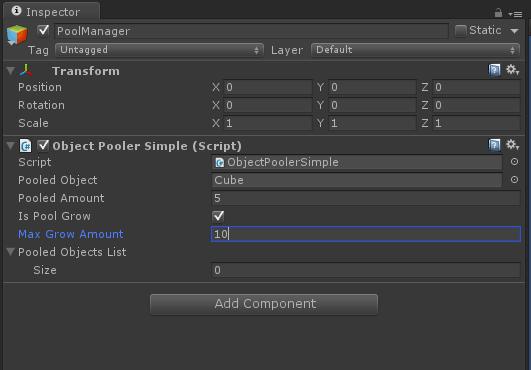Click the Max Grow Amount label

(x=71, y=234)
